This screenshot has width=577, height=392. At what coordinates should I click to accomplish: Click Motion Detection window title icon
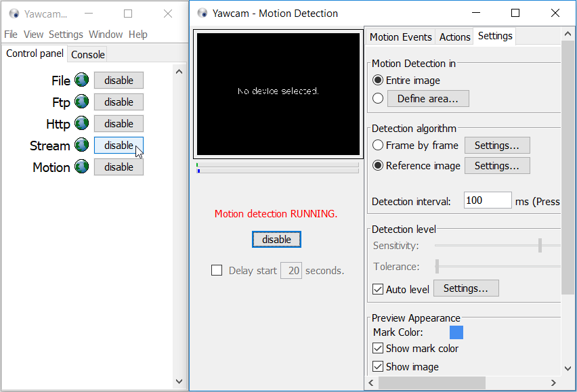point(202,14)
